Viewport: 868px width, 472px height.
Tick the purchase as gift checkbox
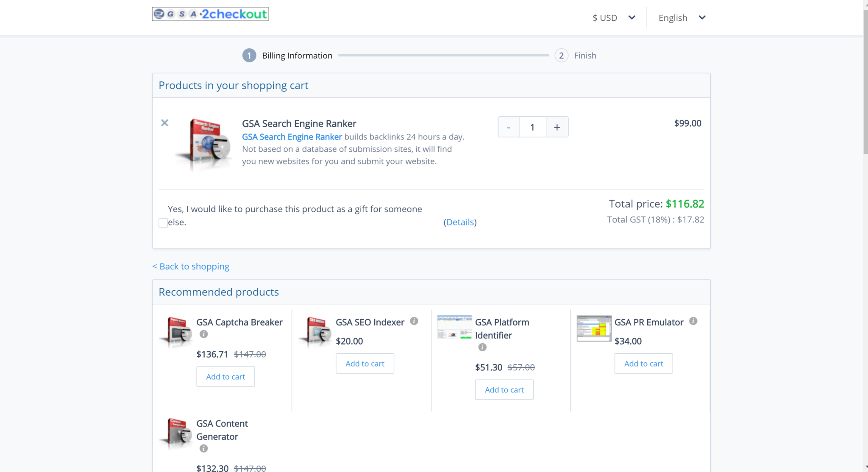(163, 223)
